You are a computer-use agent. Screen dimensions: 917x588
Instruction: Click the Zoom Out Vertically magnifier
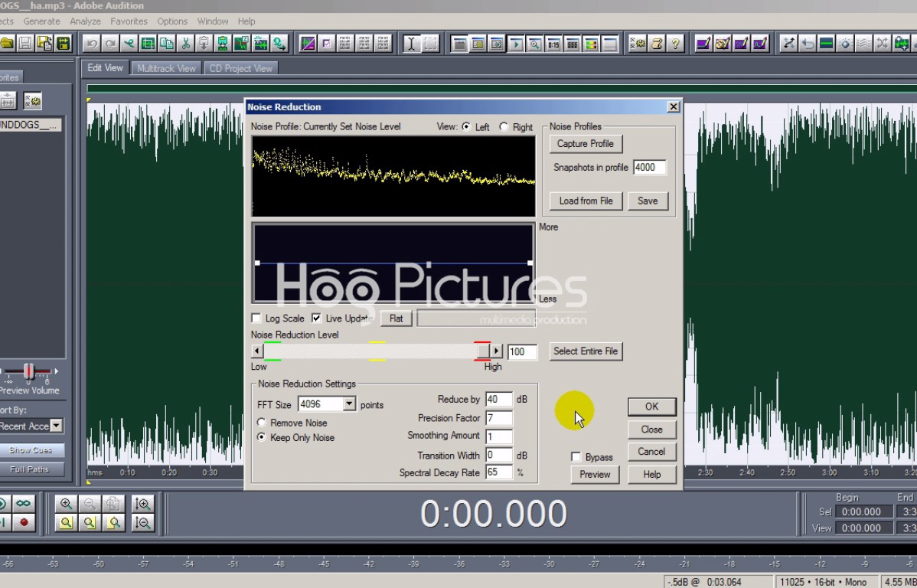(142, 522)
